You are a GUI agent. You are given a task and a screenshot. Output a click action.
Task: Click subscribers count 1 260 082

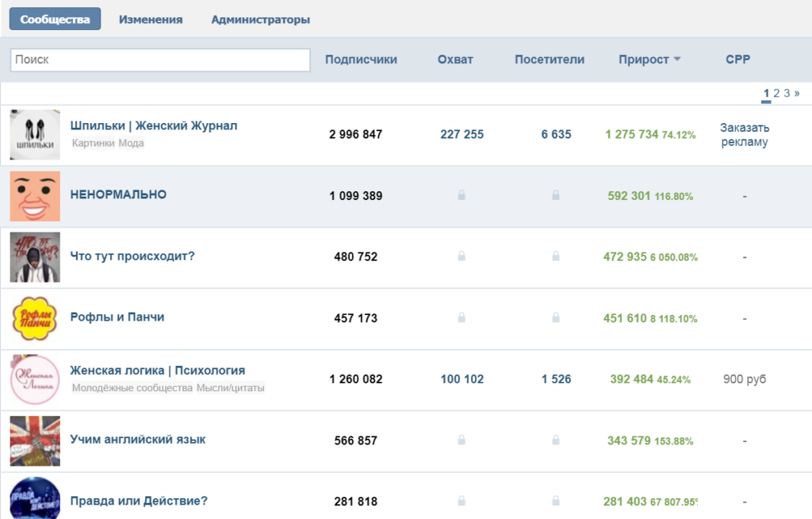coord(356,379)
